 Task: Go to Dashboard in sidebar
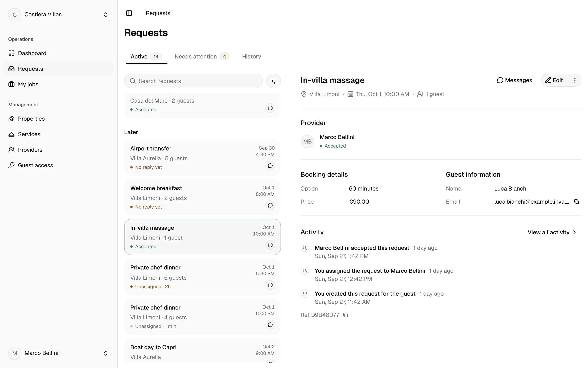point(59,53)
